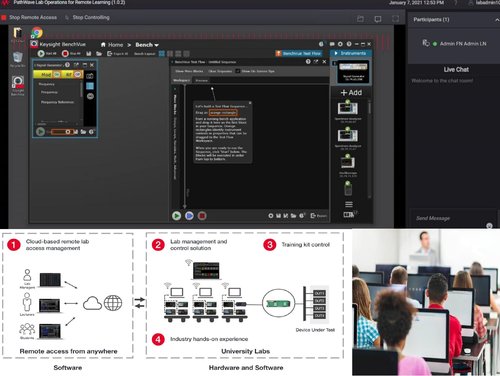
Task: Open help in Test Flow panel header
Action: click(x=308, y=62)
